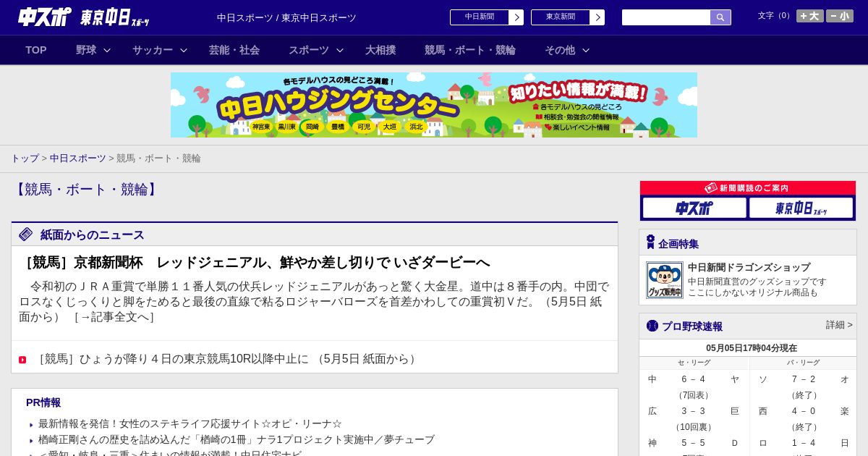The height and width of the screenshot is (456, 868).
Task: Click the 東京新聞 arrow button
Action: 597,17
